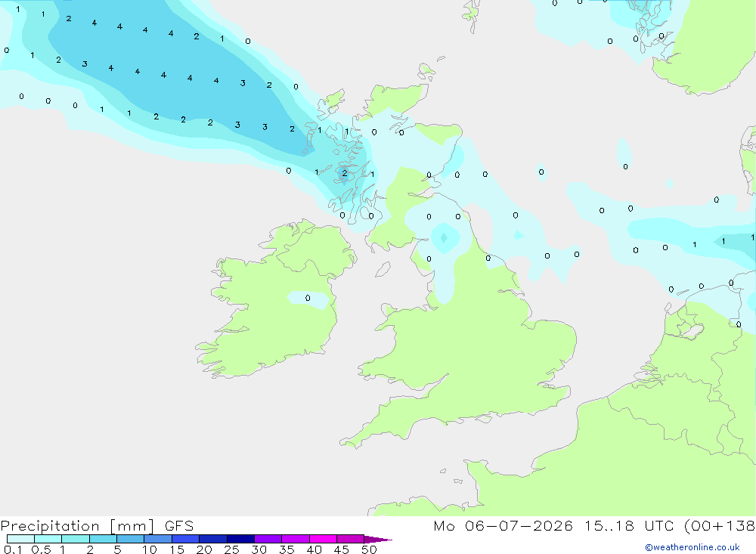This screenshot has width=756, height=554.
Task: Pick the 1–2 mm legend color swatch
Action: coord(75,539)
